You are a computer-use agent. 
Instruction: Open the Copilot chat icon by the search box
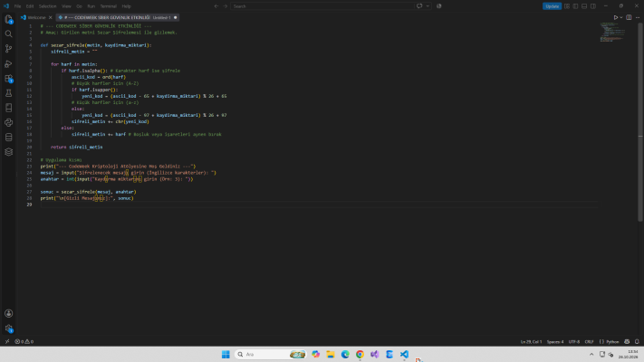point(419,6)
